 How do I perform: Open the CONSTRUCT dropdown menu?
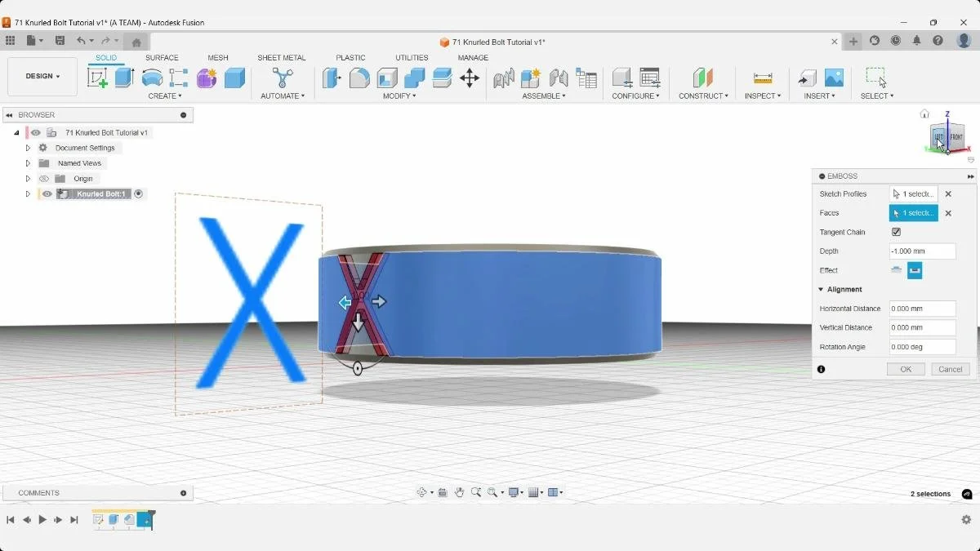703,96
